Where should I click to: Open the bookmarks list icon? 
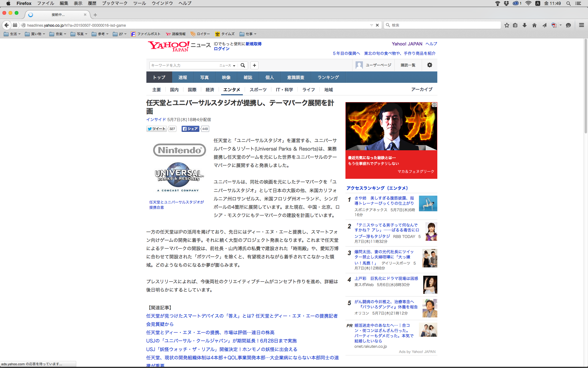pos(515,25)
